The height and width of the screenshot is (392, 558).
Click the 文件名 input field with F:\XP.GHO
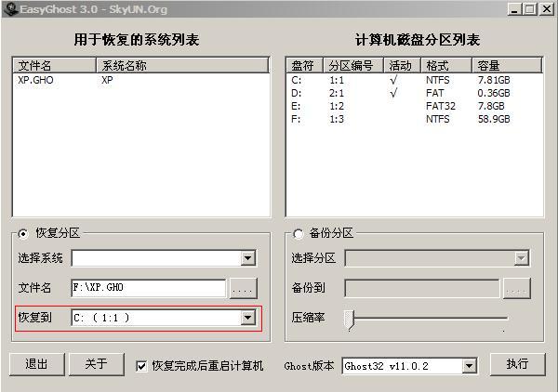coord(149,288)
